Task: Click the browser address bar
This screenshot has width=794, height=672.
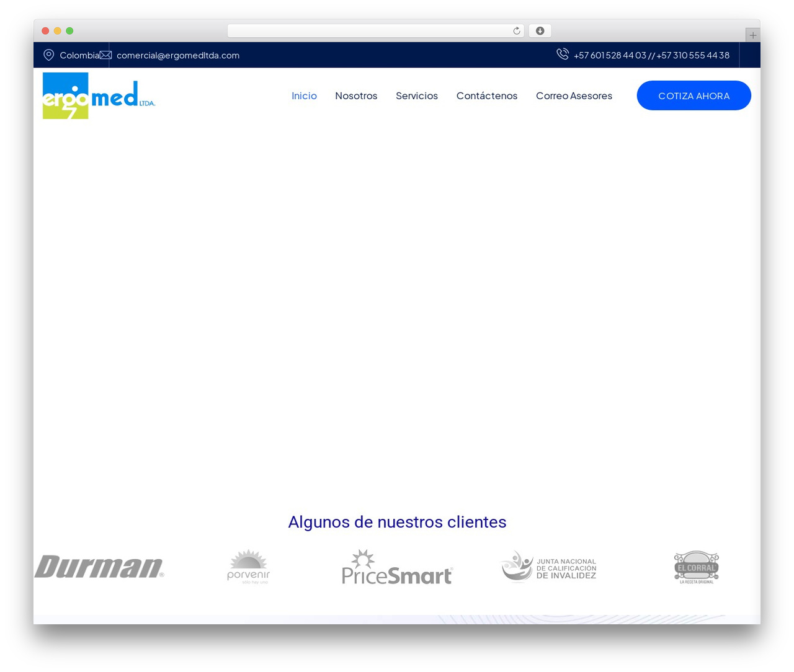Action: (x=376, y=31)
